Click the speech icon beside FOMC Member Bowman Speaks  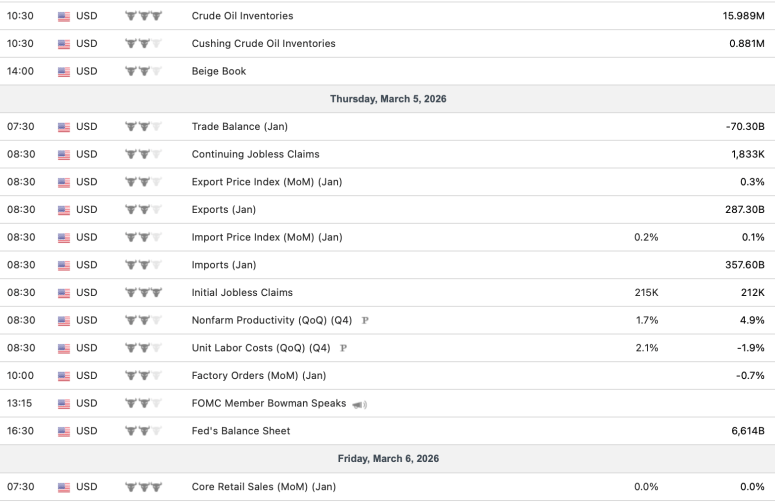coord(360,404)
